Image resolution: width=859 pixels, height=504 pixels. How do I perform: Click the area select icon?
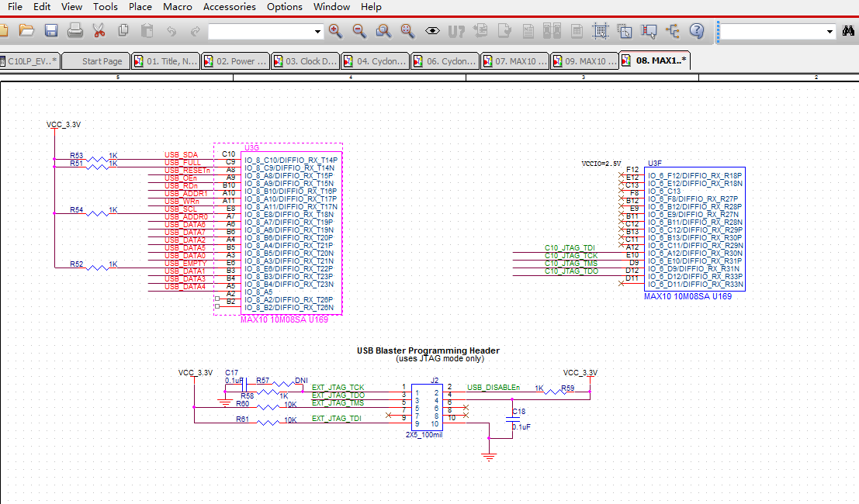(x=625, y=31)
